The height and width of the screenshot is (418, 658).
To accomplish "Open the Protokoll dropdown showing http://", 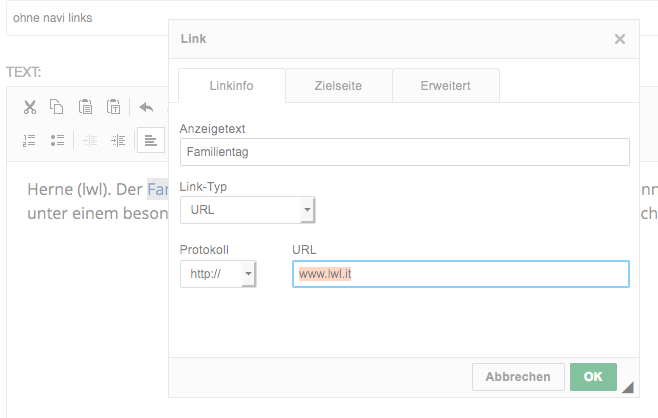I will tap(218, 274).
